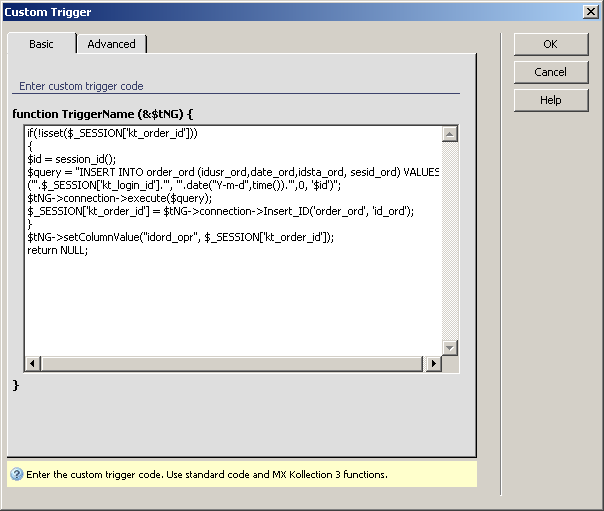Confirm the trigger with OK
The width and height of the screenshot is (604, 511).
[x=550, y=44]
